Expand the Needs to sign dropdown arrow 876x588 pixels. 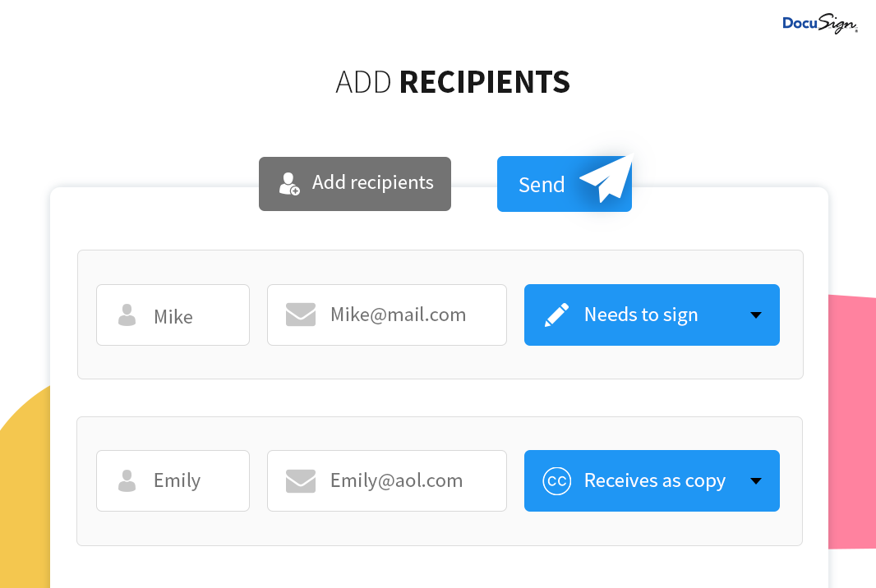point(756,315)
